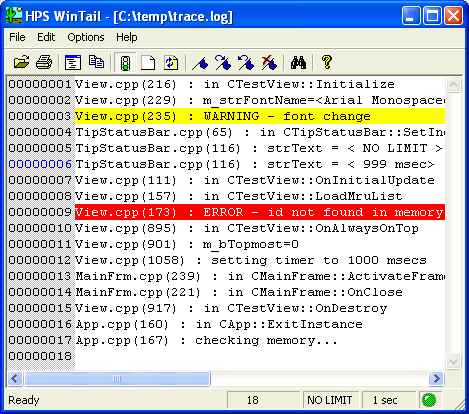The height and width of the screenshot is (414, 469).
Task: Toggle the window properties view icon
Action: [x=73, y=62]
